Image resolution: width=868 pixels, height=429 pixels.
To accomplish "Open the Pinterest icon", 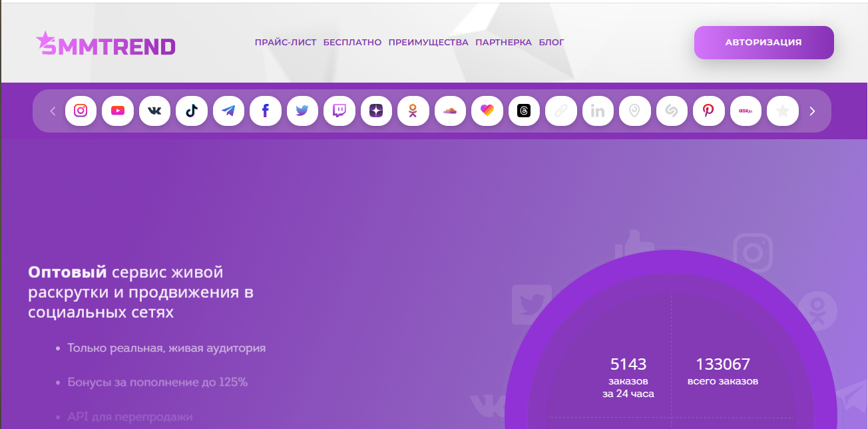I will (x=709, y=111).
